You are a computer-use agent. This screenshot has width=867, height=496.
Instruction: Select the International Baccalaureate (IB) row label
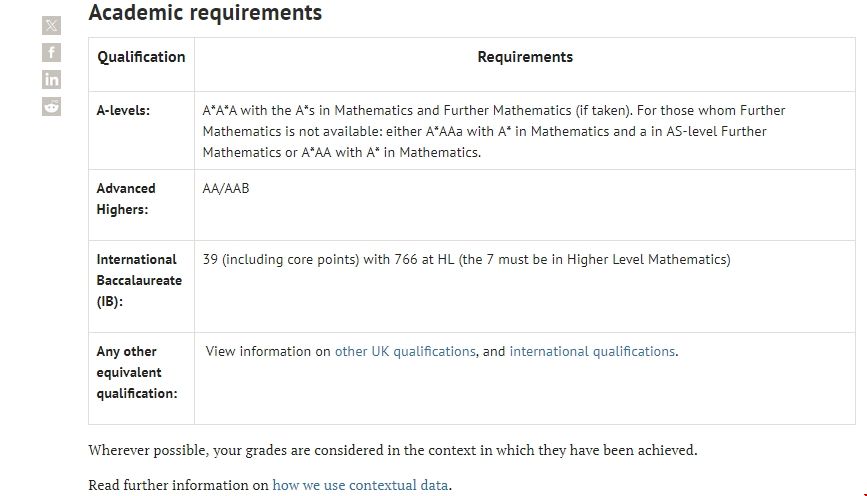tap(139, 280)
